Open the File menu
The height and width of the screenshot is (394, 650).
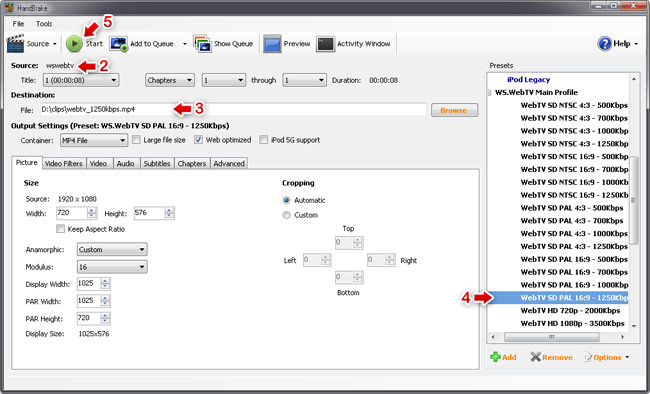point(18,24)
